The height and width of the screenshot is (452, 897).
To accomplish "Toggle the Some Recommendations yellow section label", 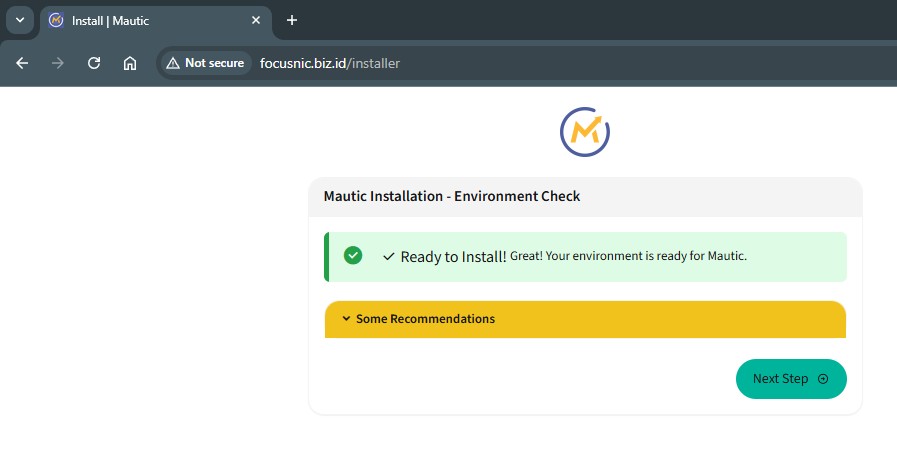I will pos(425,319).
